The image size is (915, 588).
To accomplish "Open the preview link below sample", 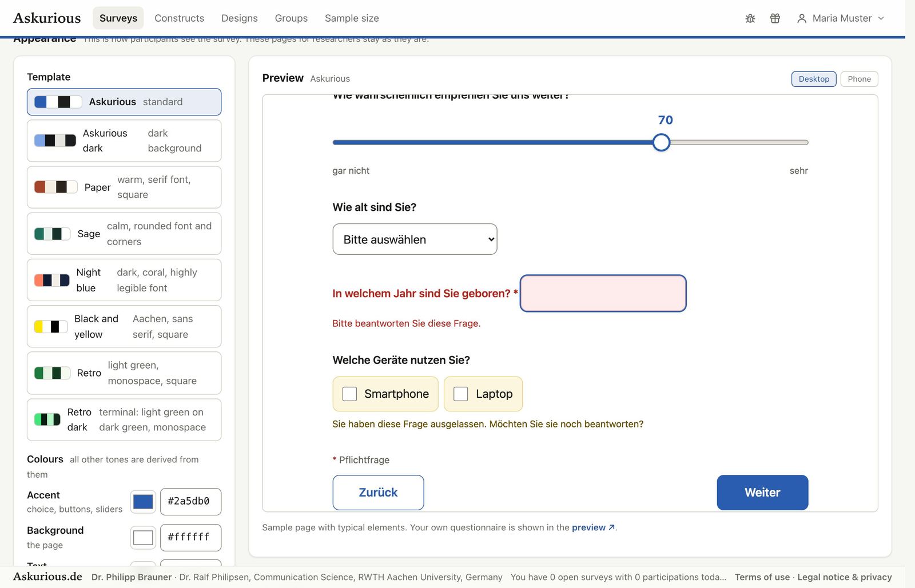I will (593, 527).
